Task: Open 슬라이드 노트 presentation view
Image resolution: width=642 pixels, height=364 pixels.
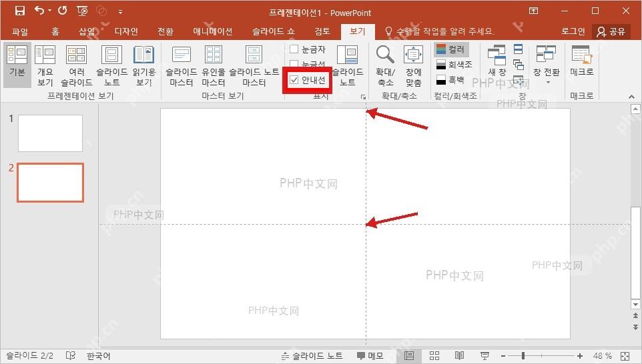Action: [x=111, y=65]
